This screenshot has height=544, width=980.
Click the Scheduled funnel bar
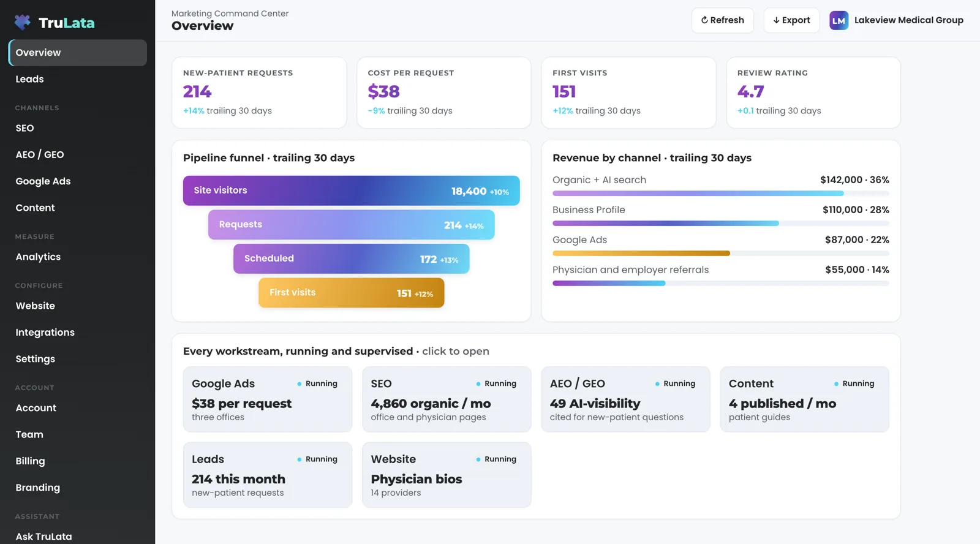pyautogui.click(x=352, y=259)
